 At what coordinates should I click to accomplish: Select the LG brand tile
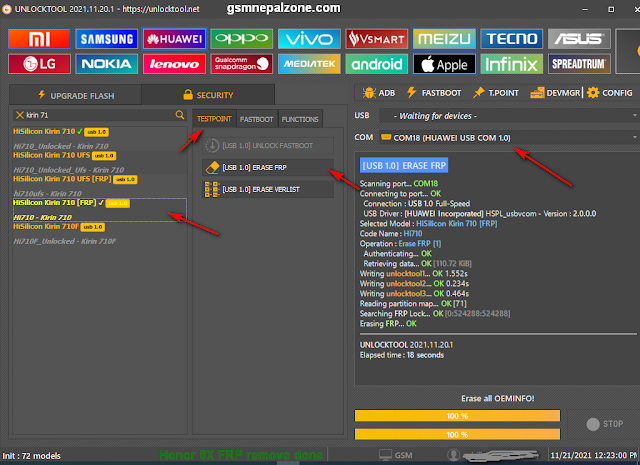tap(39, 64)
